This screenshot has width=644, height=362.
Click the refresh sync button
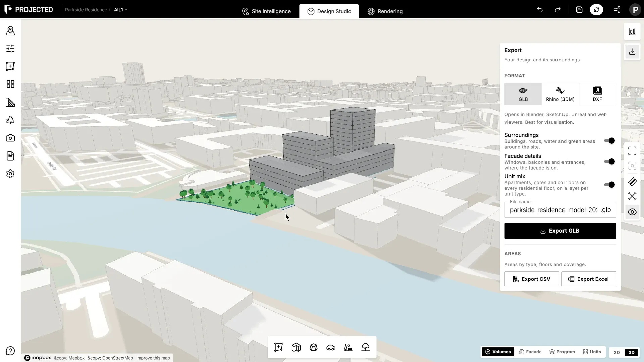tap(596, 10)
